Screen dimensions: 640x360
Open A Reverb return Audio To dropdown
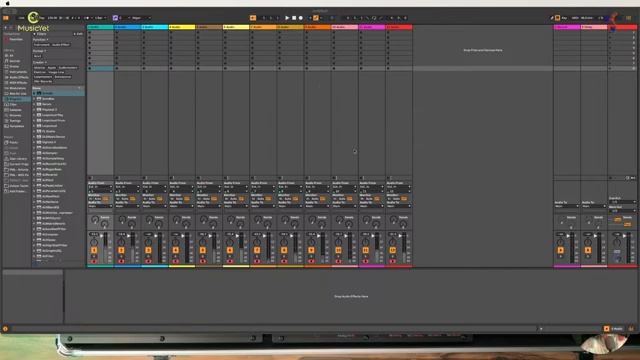[567, 206]
